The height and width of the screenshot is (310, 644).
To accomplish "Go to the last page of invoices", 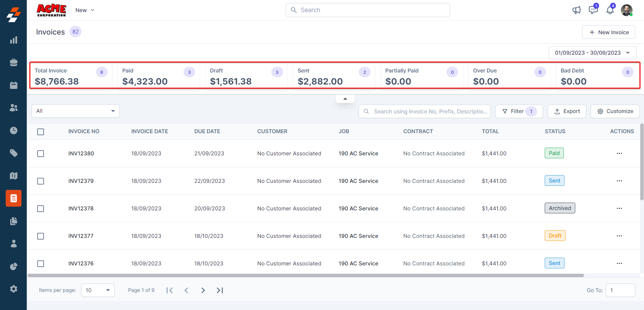I will (x=220, y=290).
